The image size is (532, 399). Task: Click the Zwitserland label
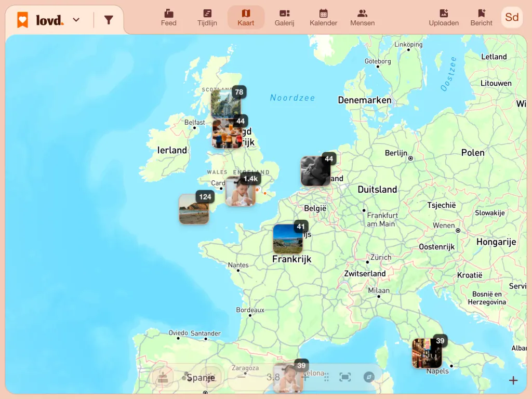coord(365,273)
